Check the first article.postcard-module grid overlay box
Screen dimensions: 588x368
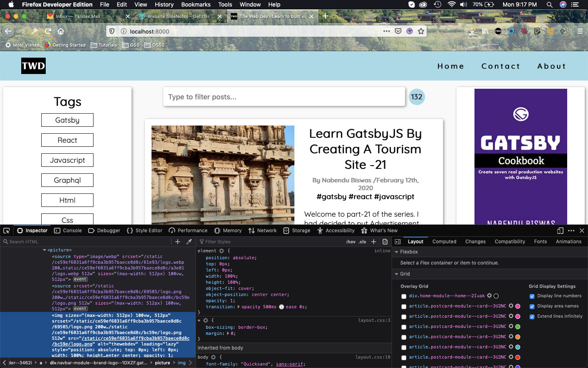pyautogui.click(x=404, y=307)
